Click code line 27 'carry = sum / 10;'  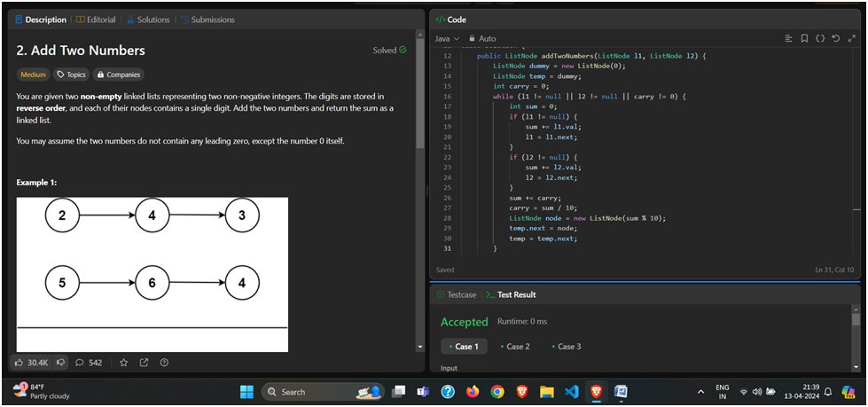click(543, 207)
